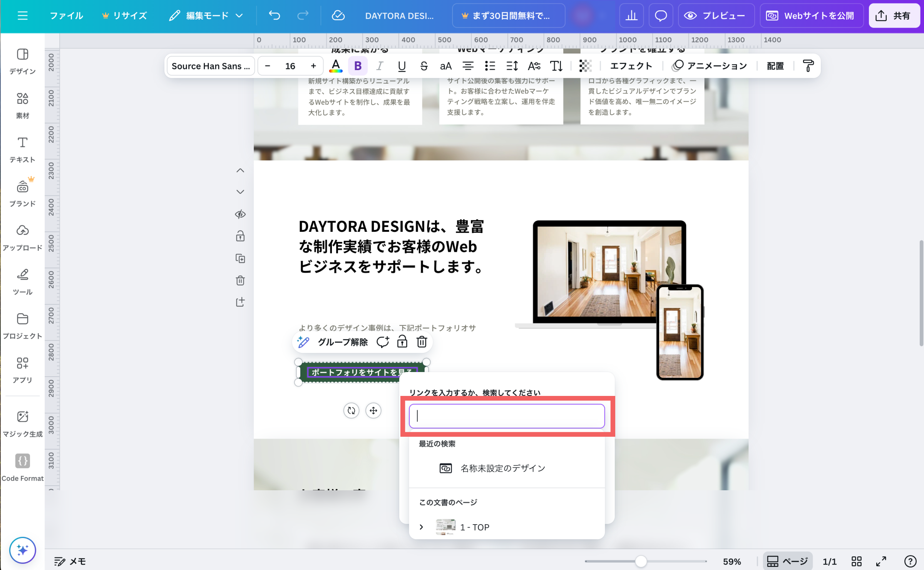This screenshot has width=924, height=570.
Task: Decrease font size with minus button
Action: click(268, 66)
